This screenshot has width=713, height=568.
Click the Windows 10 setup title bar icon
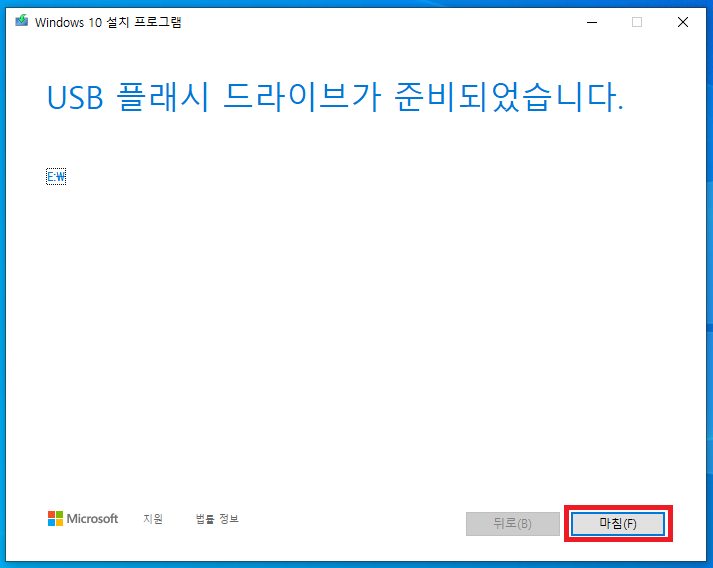click(x=21, y=21)
